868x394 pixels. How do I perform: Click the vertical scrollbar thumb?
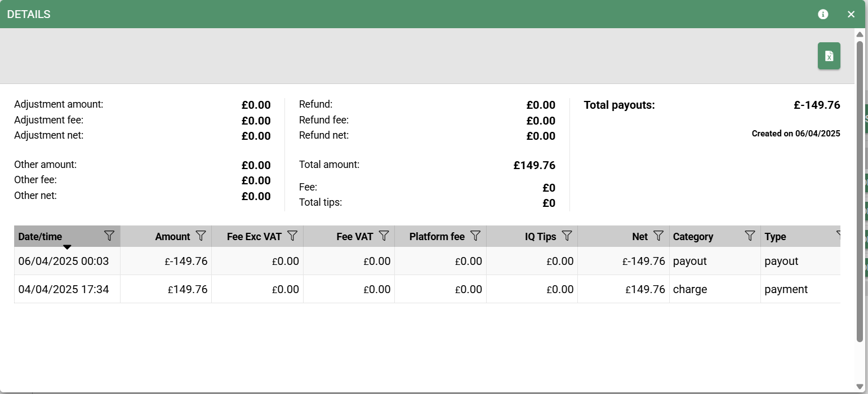860,191
